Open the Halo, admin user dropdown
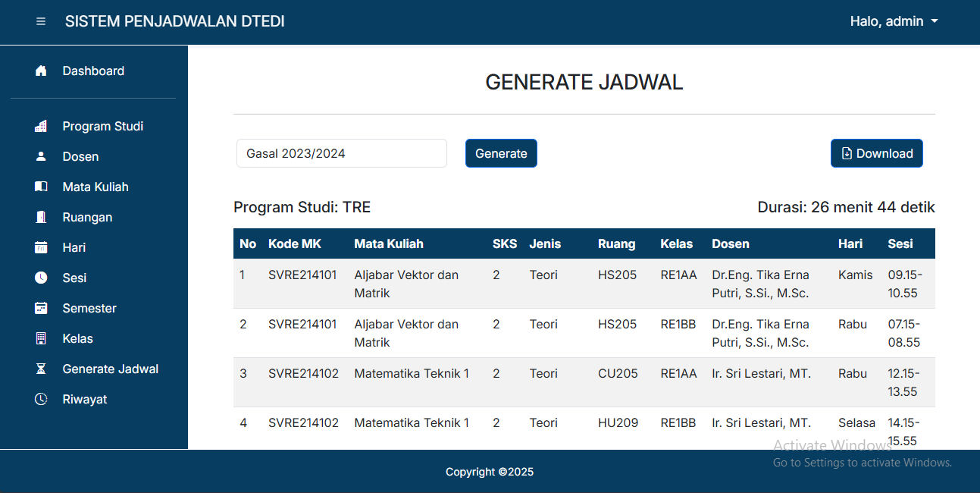The width and height of the screenshot is (980, 493). pyautogui.click(x=894, y=22)
